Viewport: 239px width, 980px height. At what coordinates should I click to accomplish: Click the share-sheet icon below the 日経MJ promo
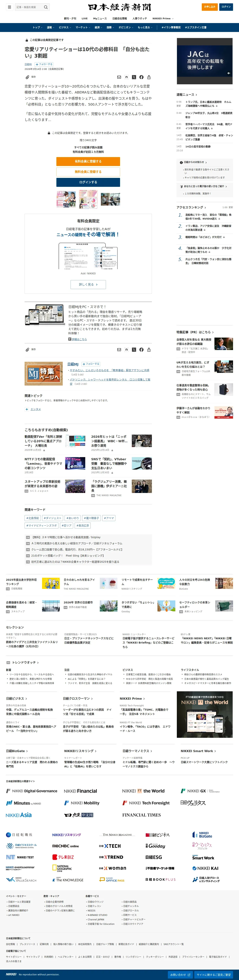coord(149,350)
